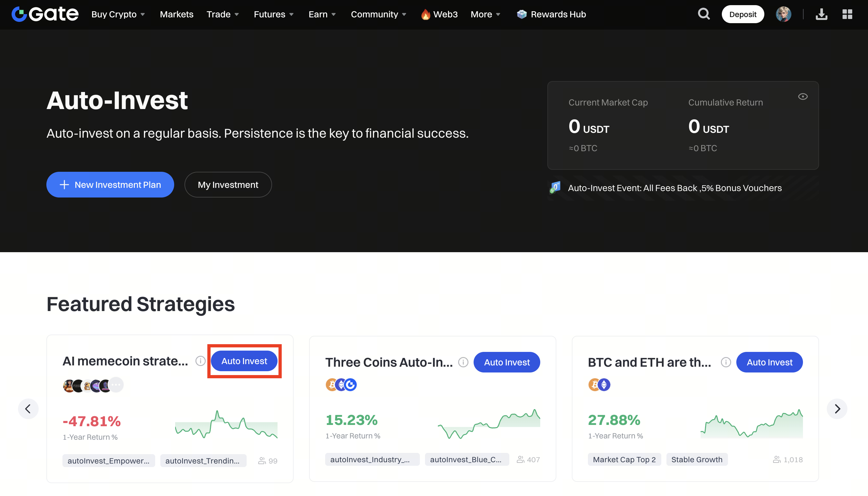Click info icon beside AI memecoin strategy
Viewport: 868px width, 496px height.
point(201,361)
